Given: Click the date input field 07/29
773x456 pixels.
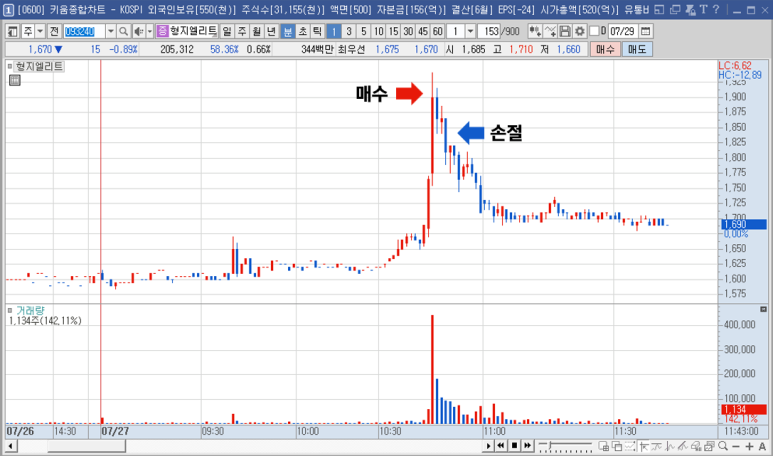Looking at the screenshot, I should click(x=622, y=32).
